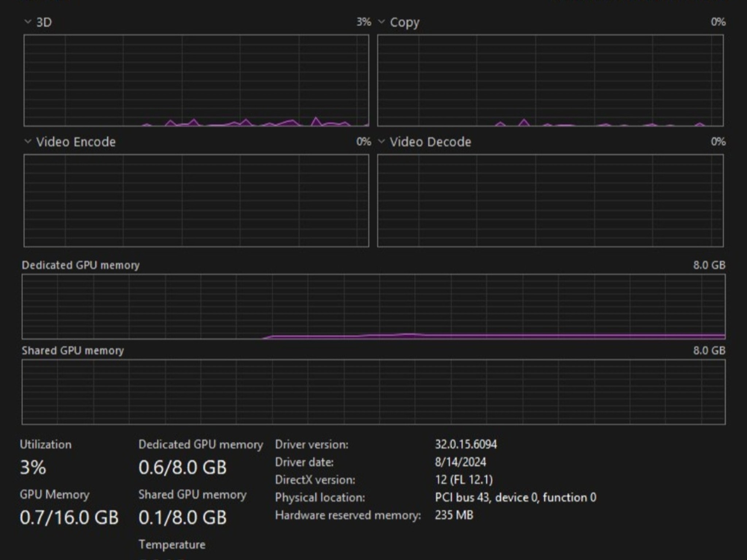Click the Shared GPU memory graph
This screenshot has width=747, height=560.
point(373,392)
